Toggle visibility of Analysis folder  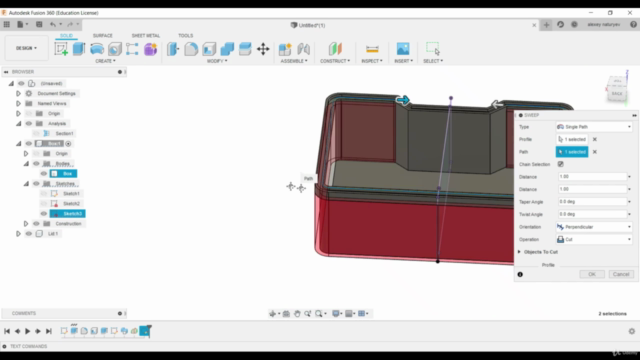29,123
